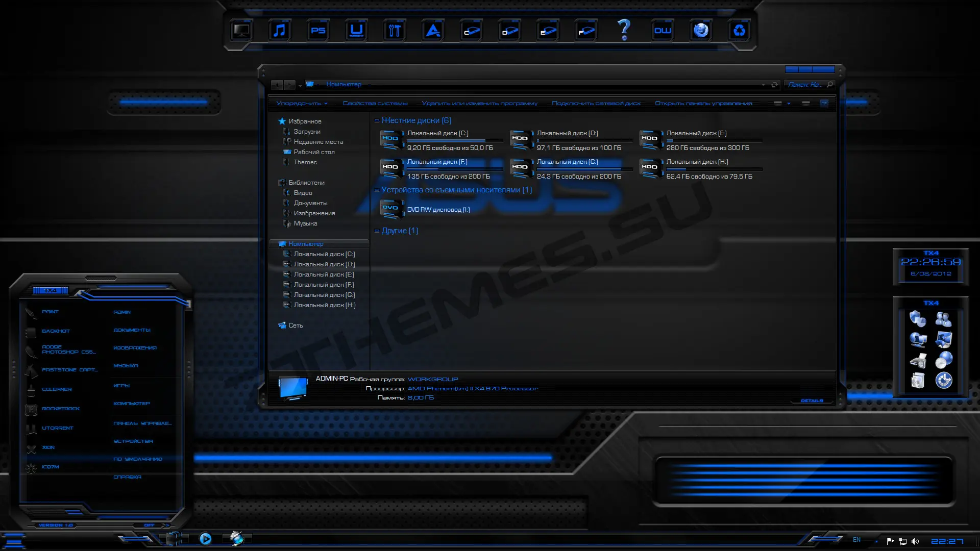Launch uTorrent from the top dock
The image size is (980, 551).
point(356,31)
